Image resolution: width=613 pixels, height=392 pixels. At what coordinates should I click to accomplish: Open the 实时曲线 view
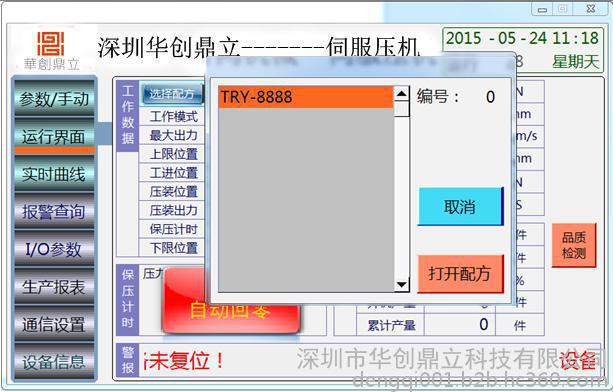point(54,174)
